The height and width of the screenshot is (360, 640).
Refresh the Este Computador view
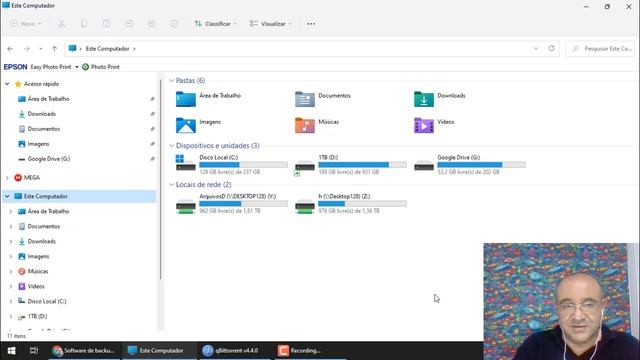(x=551, y=49)
